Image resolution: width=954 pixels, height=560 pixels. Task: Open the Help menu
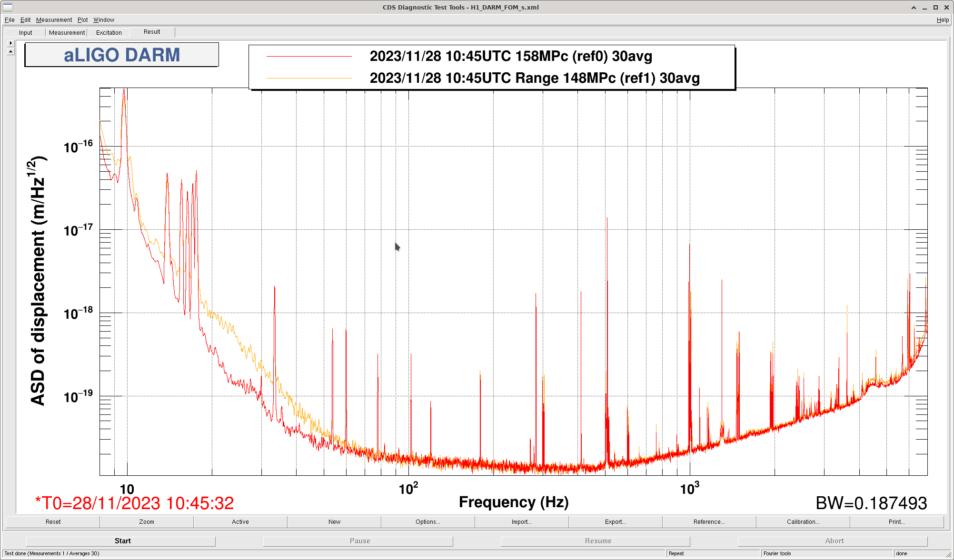(943, 20)
